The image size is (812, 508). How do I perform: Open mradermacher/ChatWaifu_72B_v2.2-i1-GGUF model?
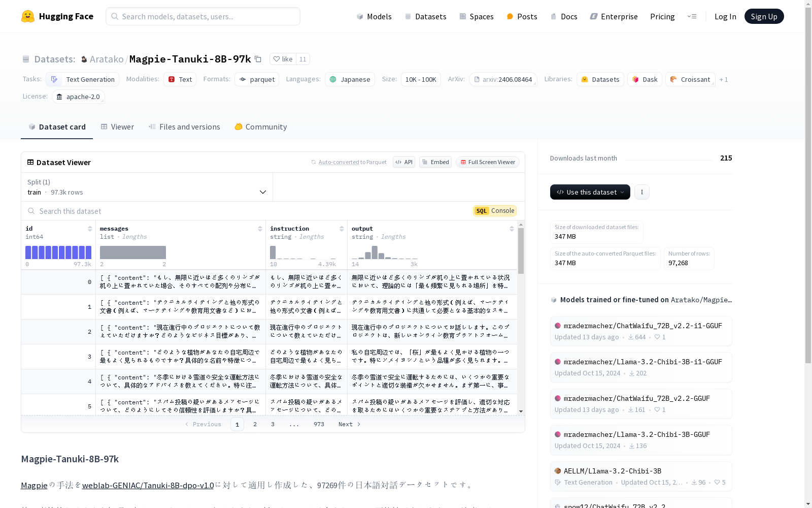641,331
